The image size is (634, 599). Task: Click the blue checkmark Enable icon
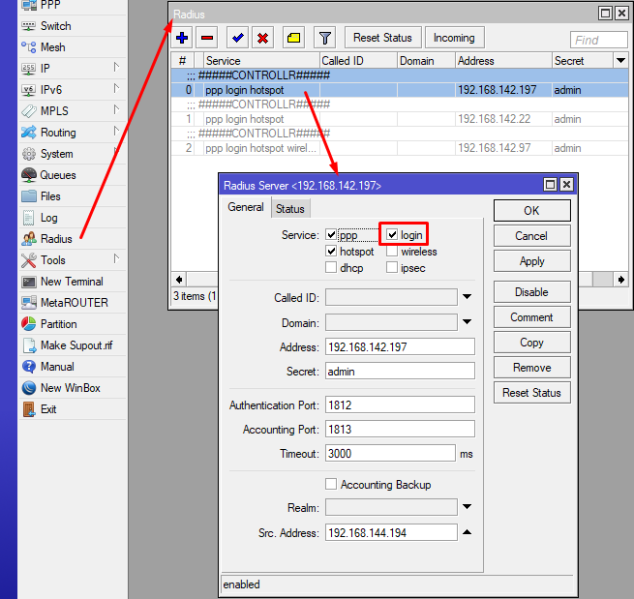click(237, 38)
